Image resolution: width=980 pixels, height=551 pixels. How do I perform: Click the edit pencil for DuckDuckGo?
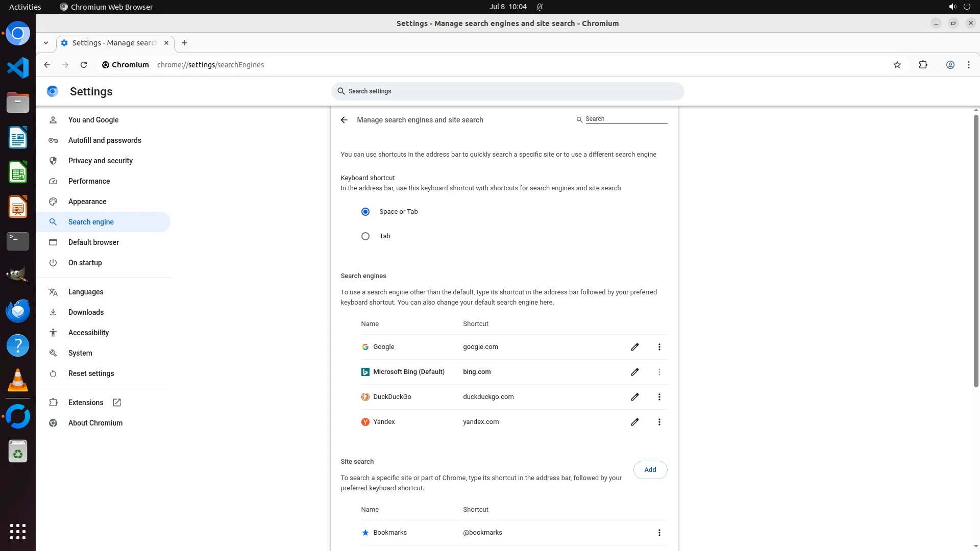coord(634,397)
